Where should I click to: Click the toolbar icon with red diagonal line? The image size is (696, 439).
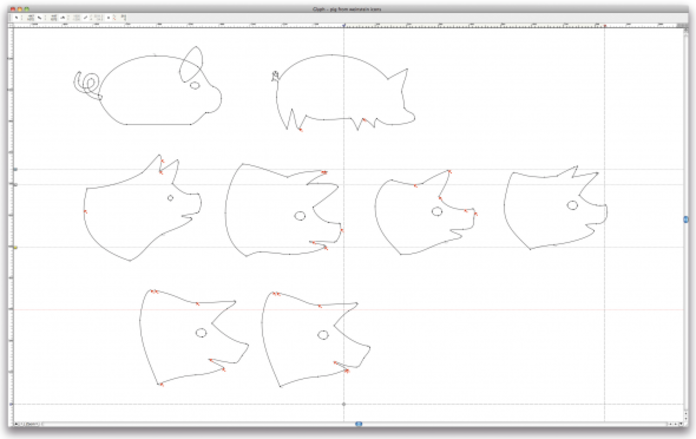coord(115,17)
